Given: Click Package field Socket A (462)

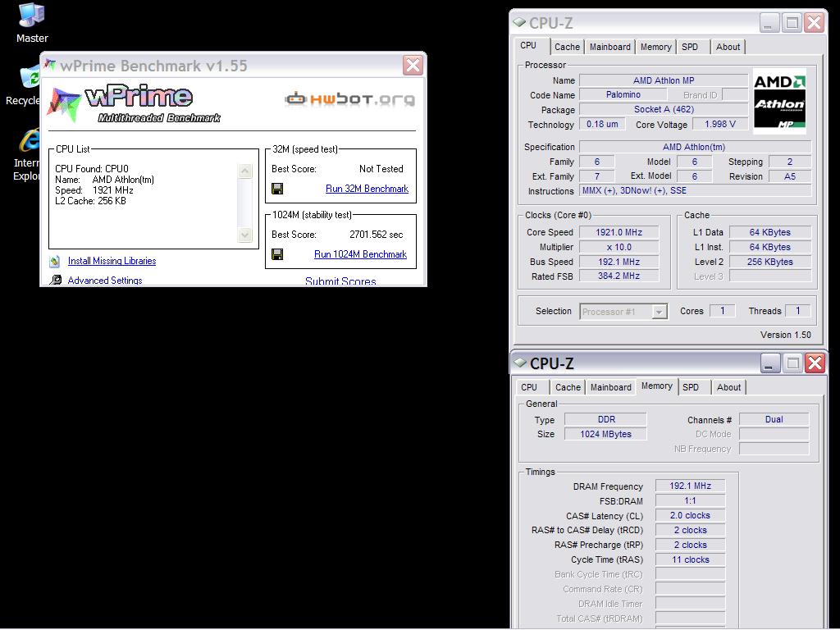Looking at the screenshot, I should tap(663, 109).
